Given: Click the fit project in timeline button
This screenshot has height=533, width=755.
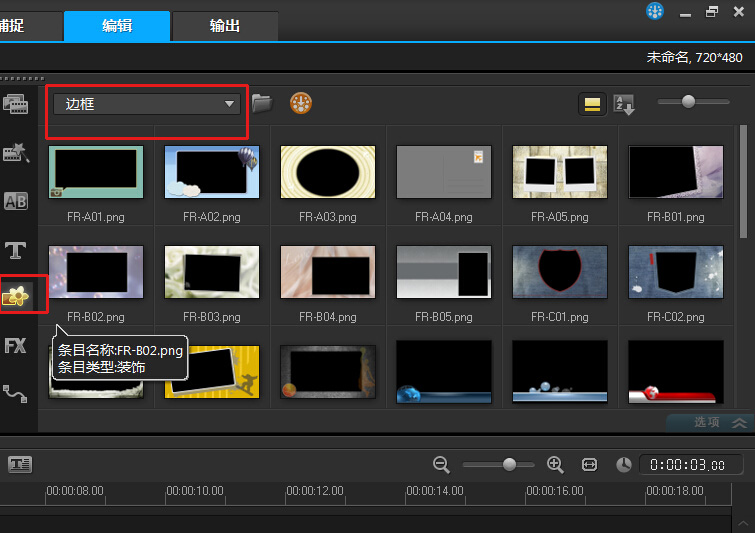Looking at the screenshot, I should [589, 464].
